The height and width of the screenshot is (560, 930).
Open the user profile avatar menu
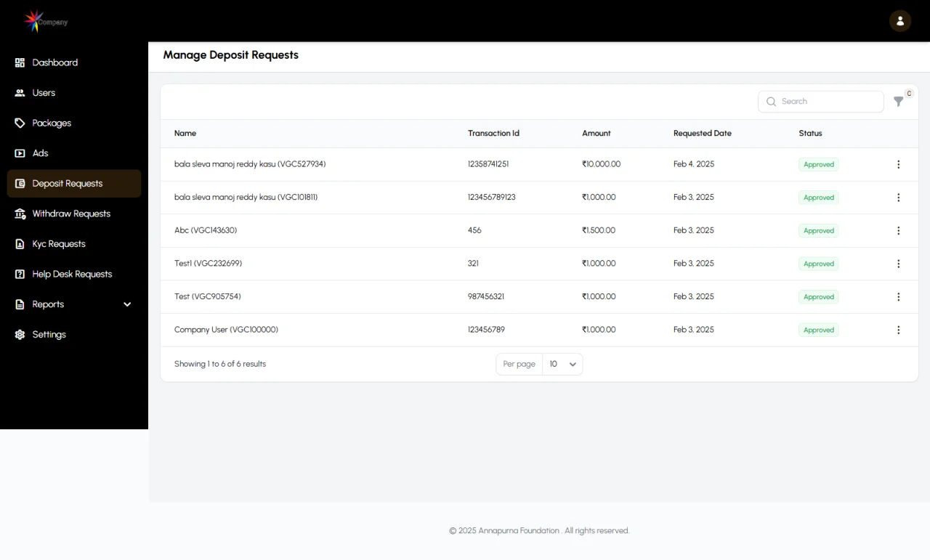pyautogui.click(x=900, y=21)
